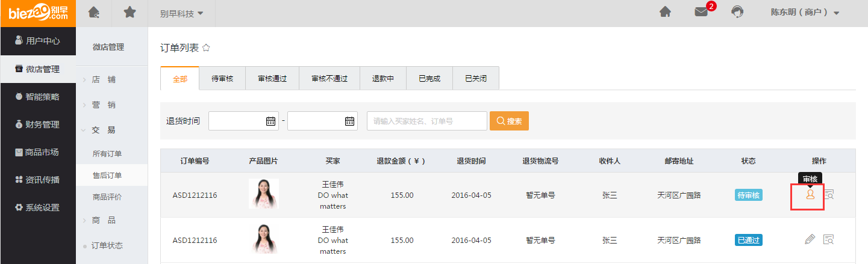Switch to the 待审核 tab
Image resolution: width=868 pixels, height=264 pixels.
[x=222, y=79]
